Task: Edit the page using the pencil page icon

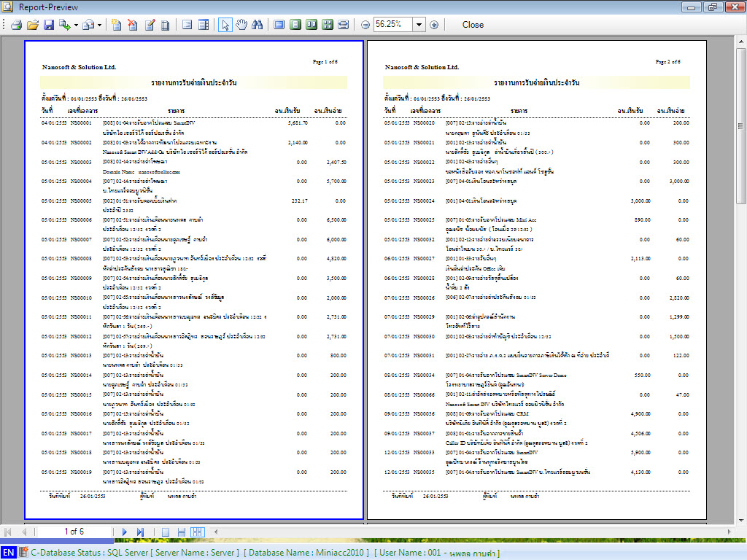Action: pyautogui.click(x=150, y=25)
